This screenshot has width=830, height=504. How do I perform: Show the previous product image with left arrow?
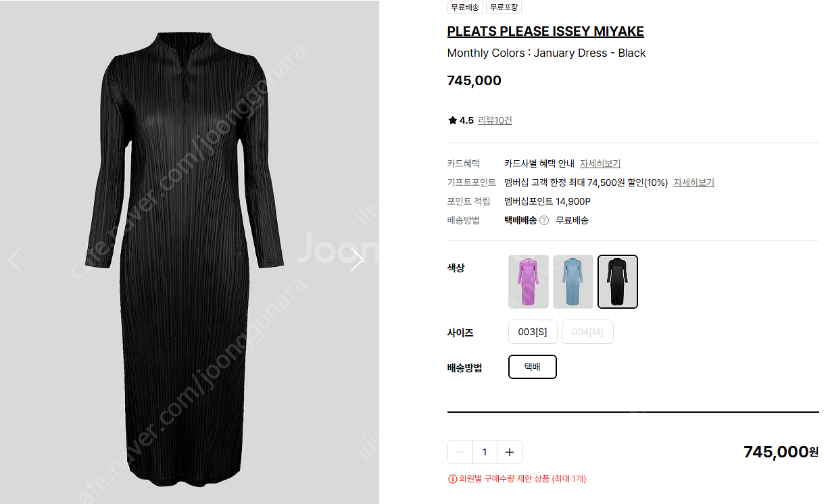[15, 259]
